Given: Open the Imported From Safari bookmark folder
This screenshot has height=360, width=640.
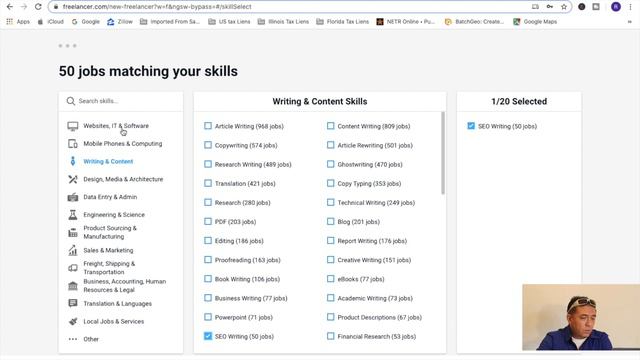Looking at the screenshot, I should coord(170,22).
